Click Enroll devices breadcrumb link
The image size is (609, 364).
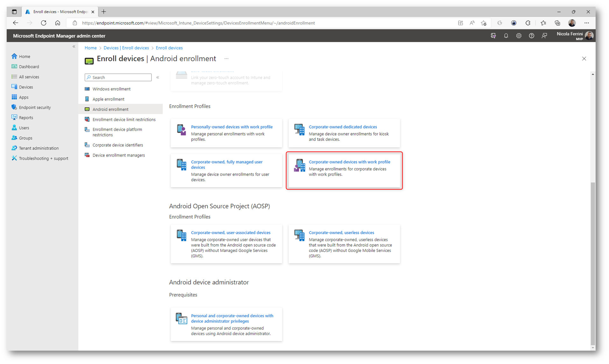[169, 48]
